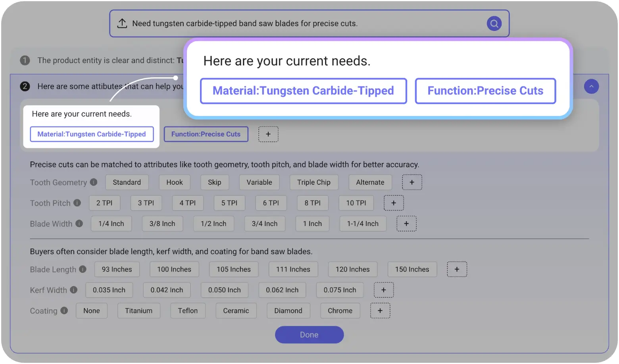Click info icon next to Tooth Geometry

pyautogui.click(x=94, y=182)
